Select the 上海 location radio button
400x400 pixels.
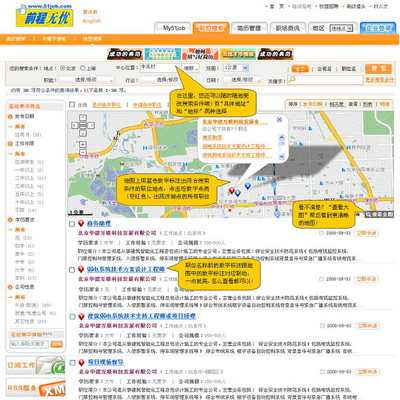click(x=83, y=68)
